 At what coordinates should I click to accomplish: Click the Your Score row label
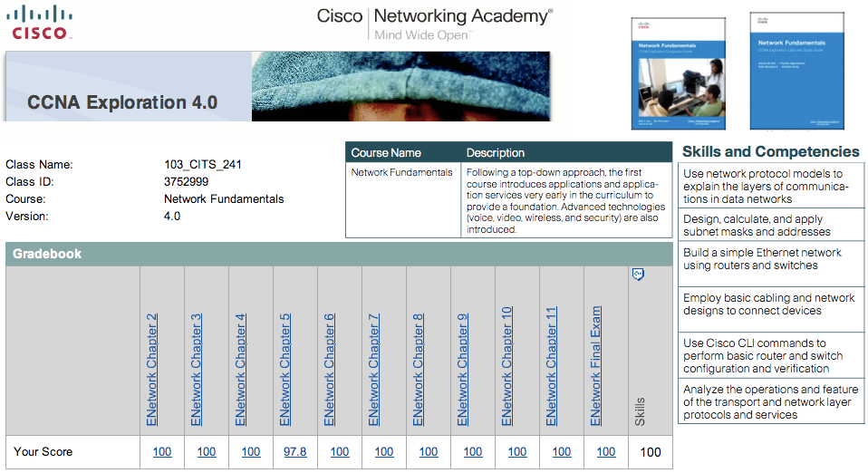(x=43, y=452)
